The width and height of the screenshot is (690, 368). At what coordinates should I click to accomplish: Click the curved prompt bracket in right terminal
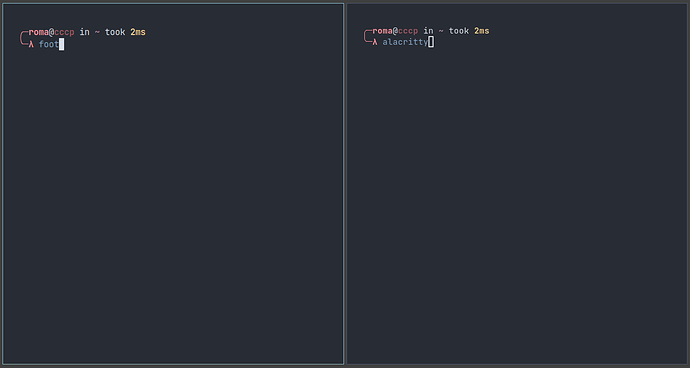[x=368, y=36]
